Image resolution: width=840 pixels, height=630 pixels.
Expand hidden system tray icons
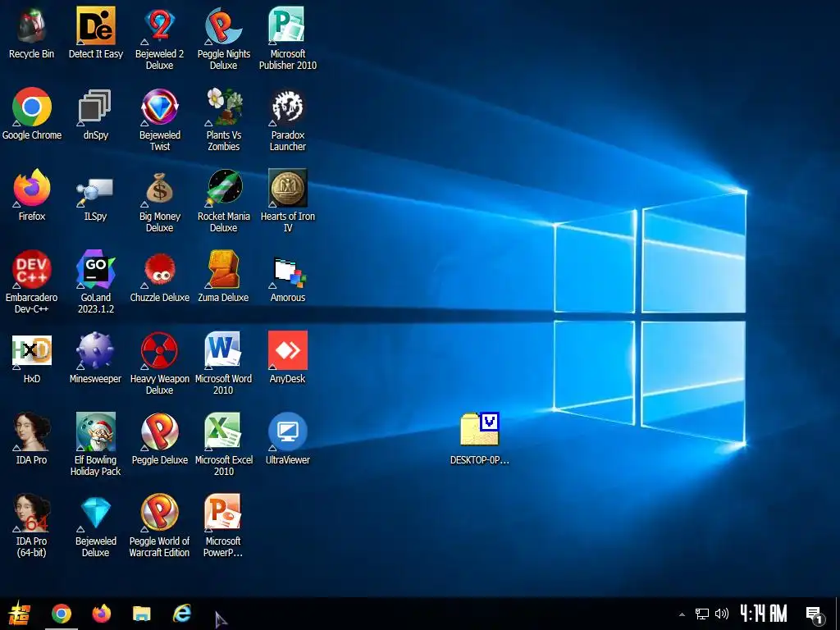pos(682,614)
